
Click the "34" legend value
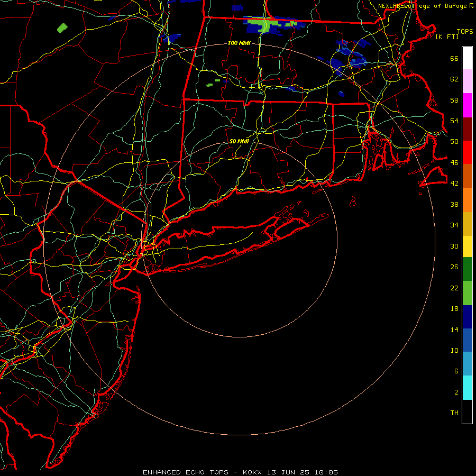pyautogui.click(x=454, y=225)
